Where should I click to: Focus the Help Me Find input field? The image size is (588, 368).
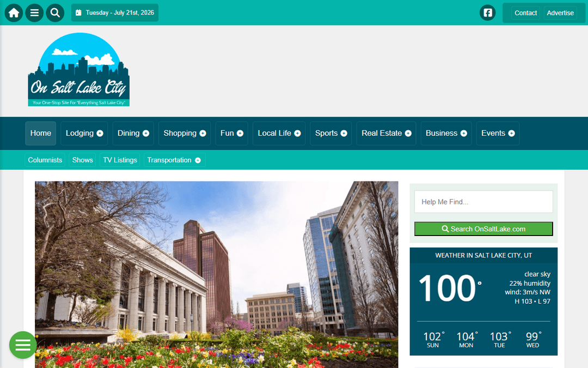pyautogui.click(x=483, y=202)
